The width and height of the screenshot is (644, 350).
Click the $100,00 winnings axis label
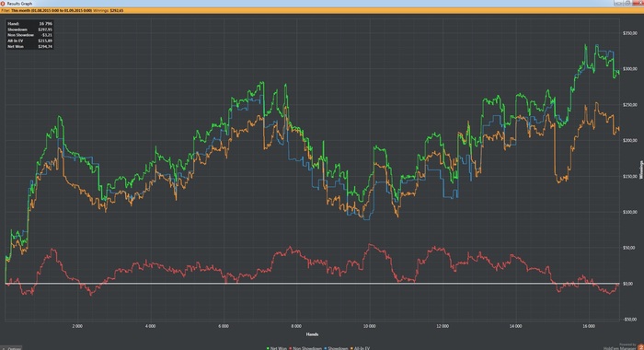(629, 212)
